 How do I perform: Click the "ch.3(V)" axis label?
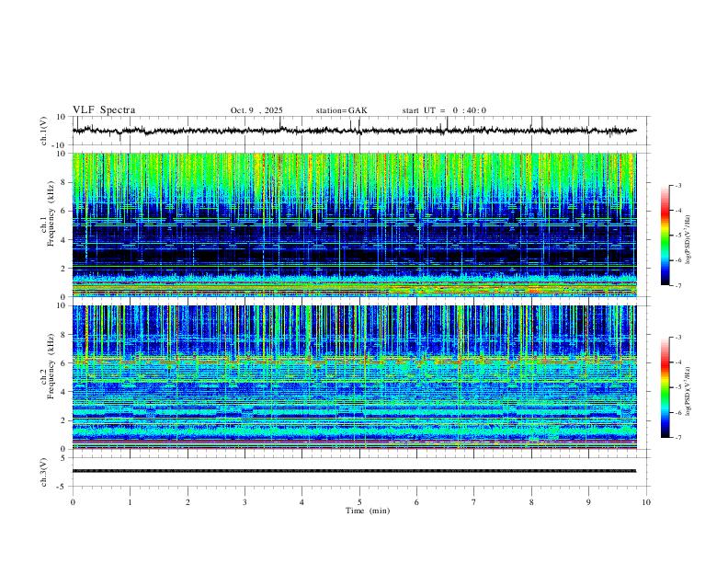click(x=44, y=472)
